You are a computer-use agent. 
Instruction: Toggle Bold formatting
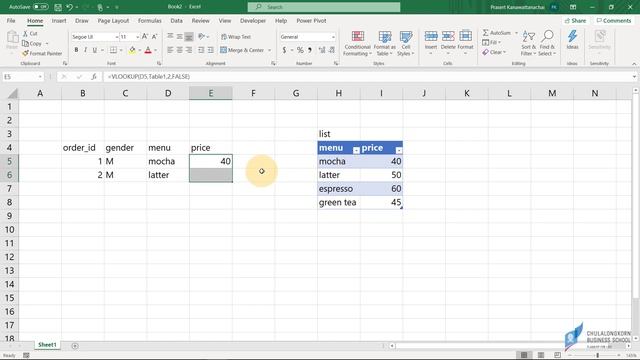(x=76, y=50)
